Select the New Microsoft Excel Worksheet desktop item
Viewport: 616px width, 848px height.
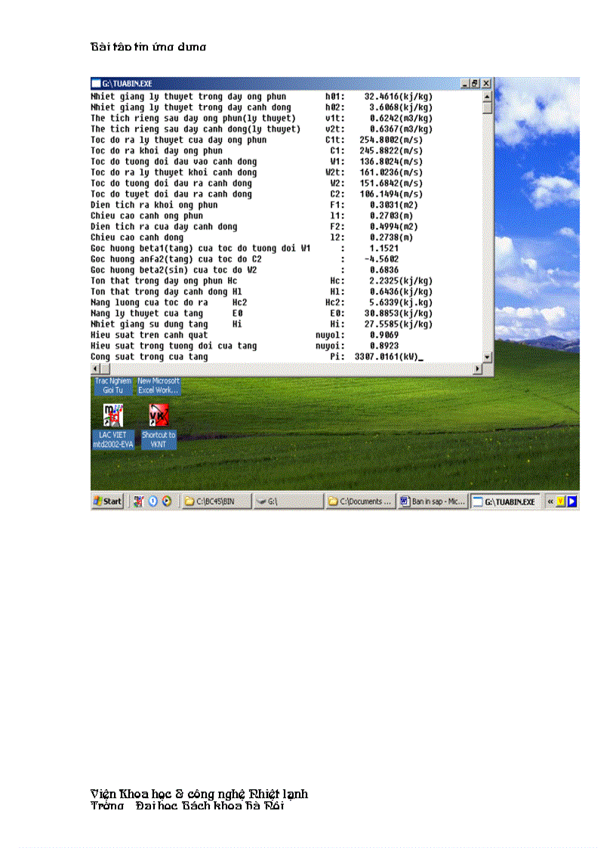click(159, 386)
